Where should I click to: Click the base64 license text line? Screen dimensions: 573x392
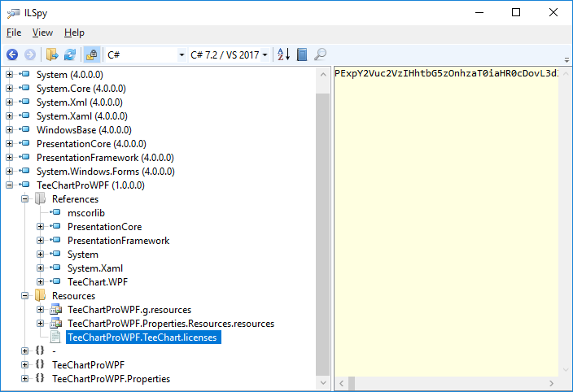coord(447,74)
